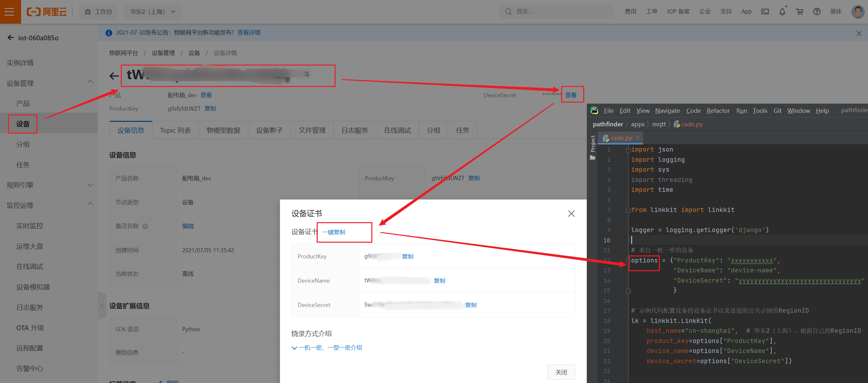Screen dimensions: 868x383
Task: Open the cloud shell terminal icon
Action: pyautogui.click(x=765, y=12)
